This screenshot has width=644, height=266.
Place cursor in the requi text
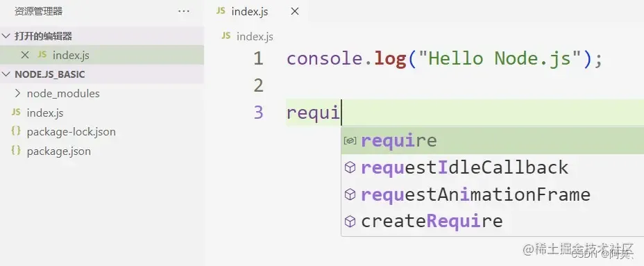pyautogui.click(x=314, y=113)
